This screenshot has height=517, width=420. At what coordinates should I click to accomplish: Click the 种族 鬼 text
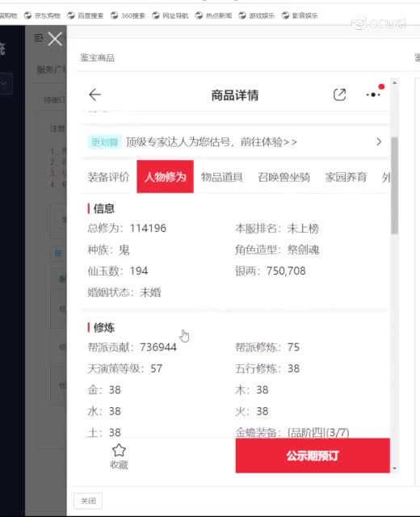point(108,250)
